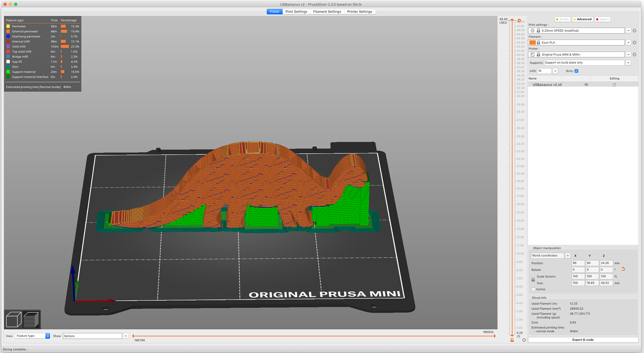Image resolution: width=644 pixels, height=353 pixels.
Task: Open the View Feature type dropdown
Action: point(32,336)
